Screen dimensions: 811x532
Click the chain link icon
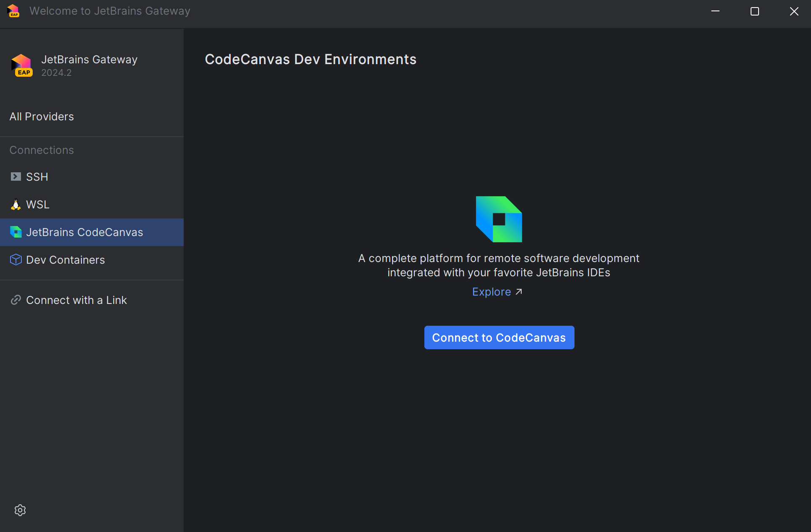16,300
